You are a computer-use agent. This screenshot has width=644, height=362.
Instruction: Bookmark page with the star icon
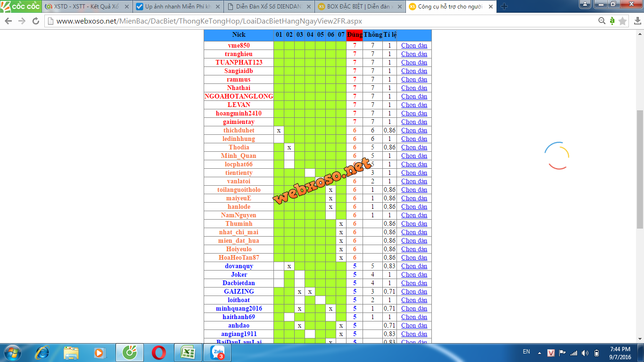pyautogui.click(x=622, y=21)
